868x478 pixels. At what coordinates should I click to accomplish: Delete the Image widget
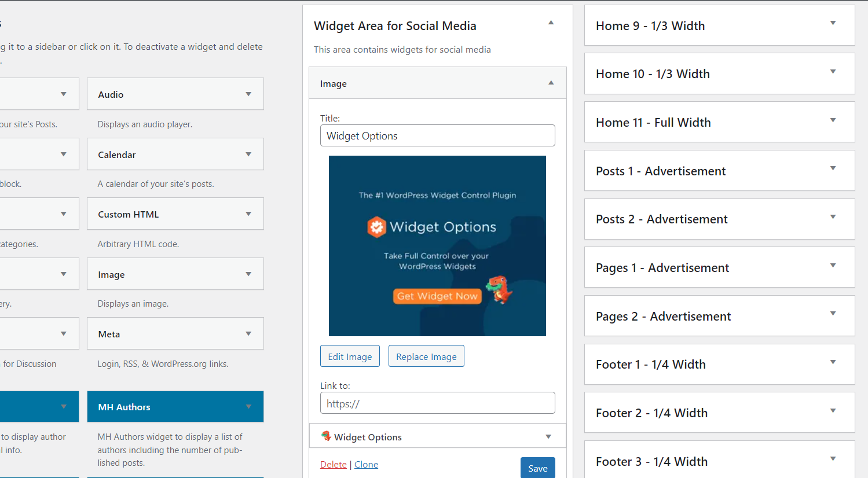click(x=334, y=465)
